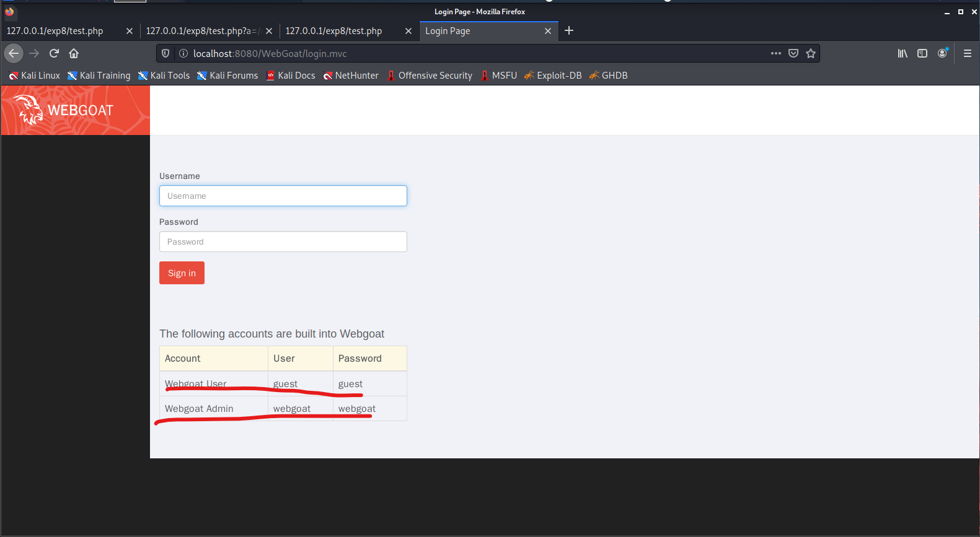
Task: Open tracking protection shield icon
Action: pos(166,53)
